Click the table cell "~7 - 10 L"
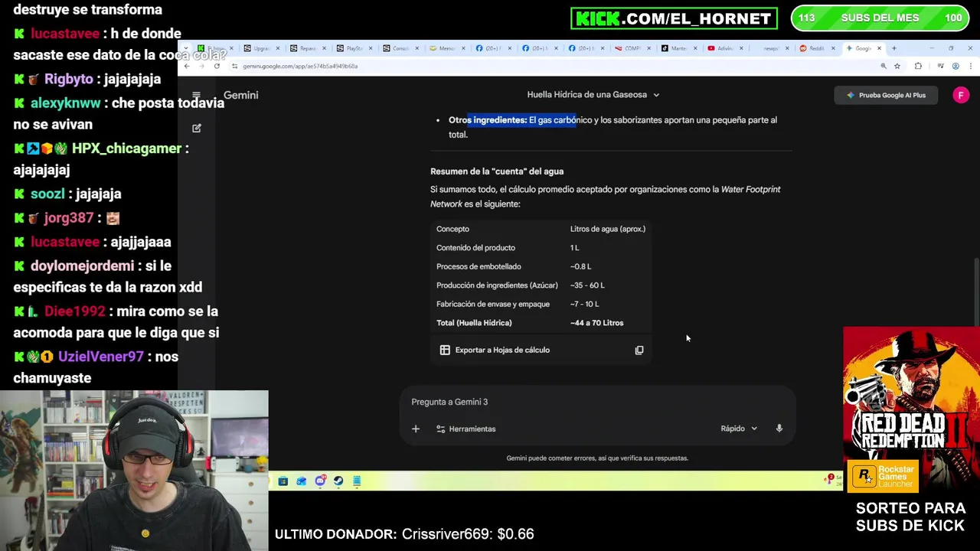 pyautogui.click(x=584, y=305)
